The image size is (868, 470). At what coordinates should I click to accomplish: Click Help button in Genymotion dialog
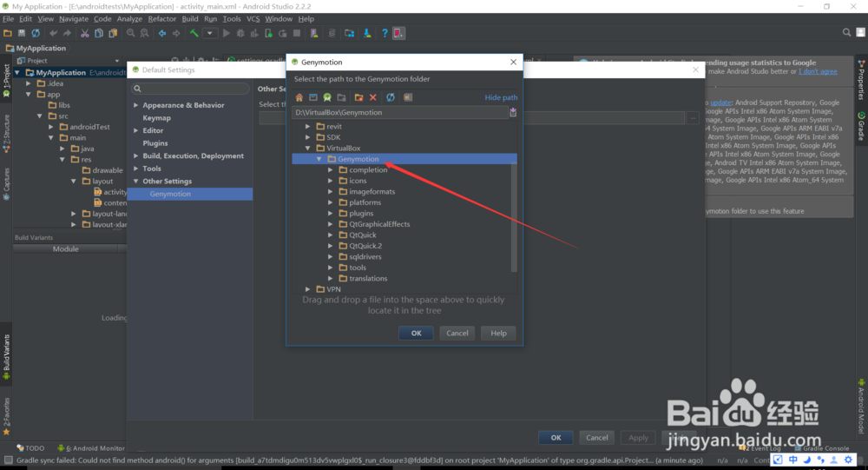pyautogui.click(x=498, y=333)
